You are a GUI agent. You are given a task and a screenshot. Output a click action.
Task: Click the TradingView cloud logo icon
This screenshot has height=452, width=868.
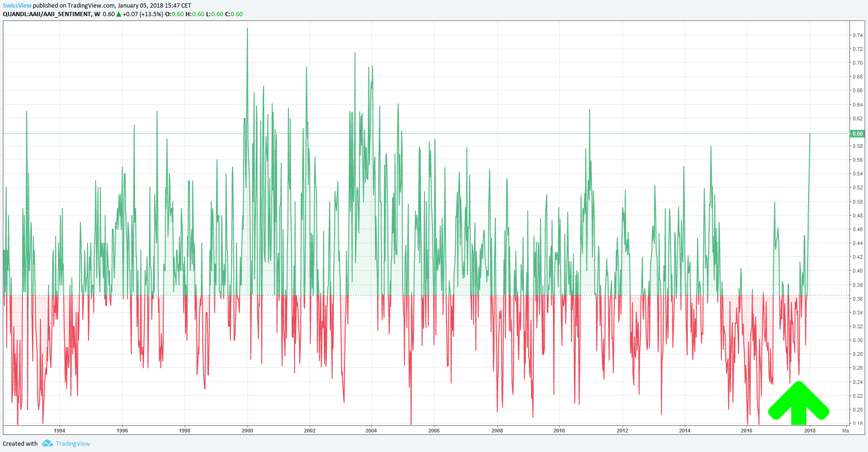pyautogui.click(x=47, y=443)
